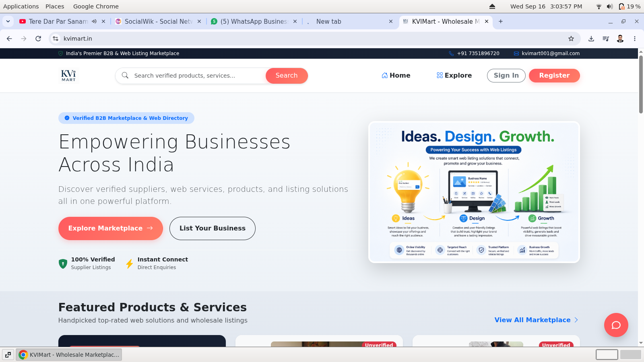Click the List Your Business button
This screenshot has width=644, height=362.
tap(213, 228)
